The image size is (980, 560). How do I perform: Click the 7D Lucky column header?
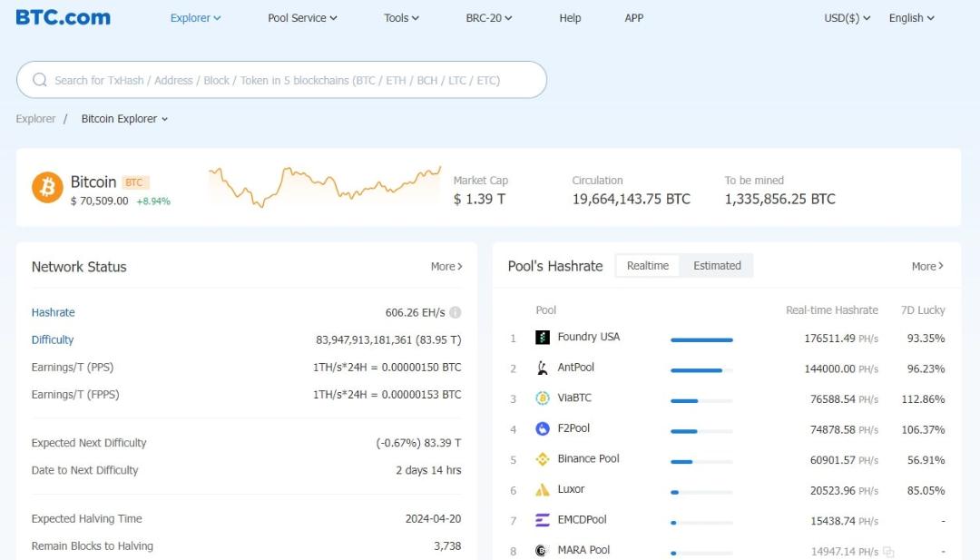click(923, 310)
